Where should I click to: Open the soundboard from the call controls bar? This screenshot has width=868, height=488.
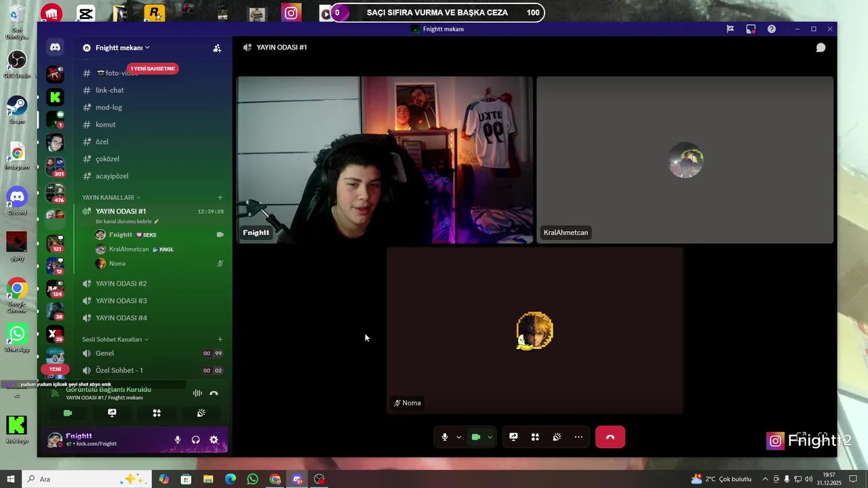pos(557,437)
